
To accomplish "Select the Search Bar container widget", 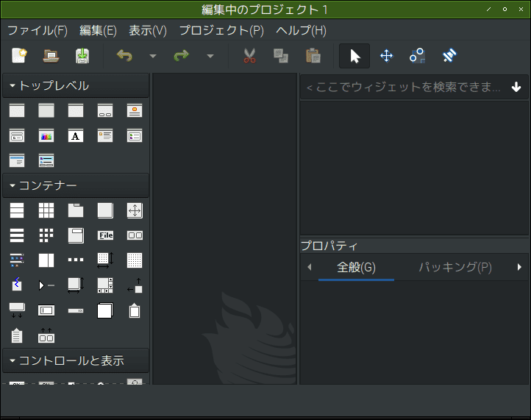I will pyautogui.click(x=46, y=310).
